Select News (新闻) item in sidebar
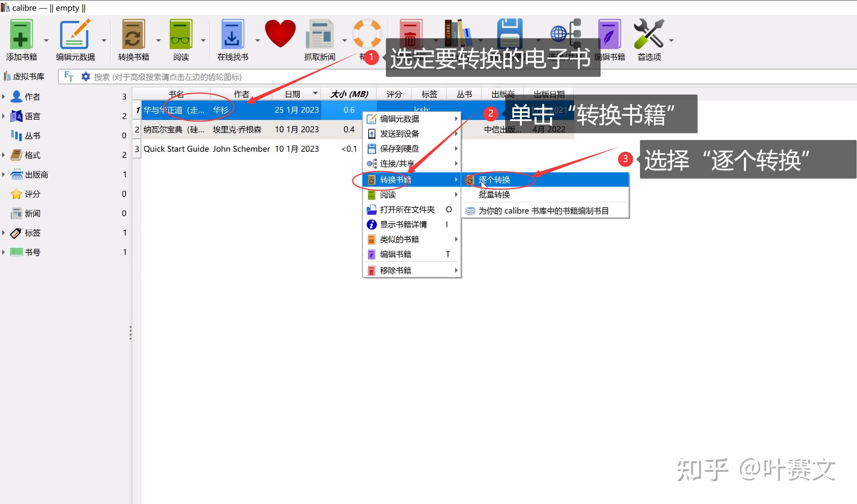Screen dimensions: 857x504 coord(26,213)
